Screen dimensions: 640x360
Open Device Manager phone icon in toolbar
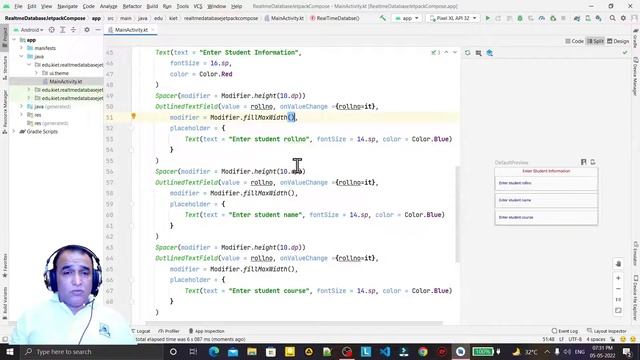(x=588, y=18)
